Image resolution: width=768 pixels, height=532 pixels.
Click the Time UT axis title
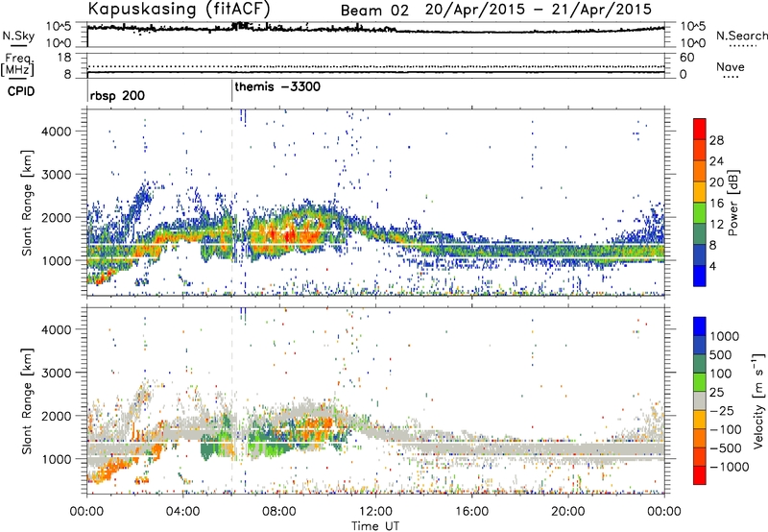point(375,525)
